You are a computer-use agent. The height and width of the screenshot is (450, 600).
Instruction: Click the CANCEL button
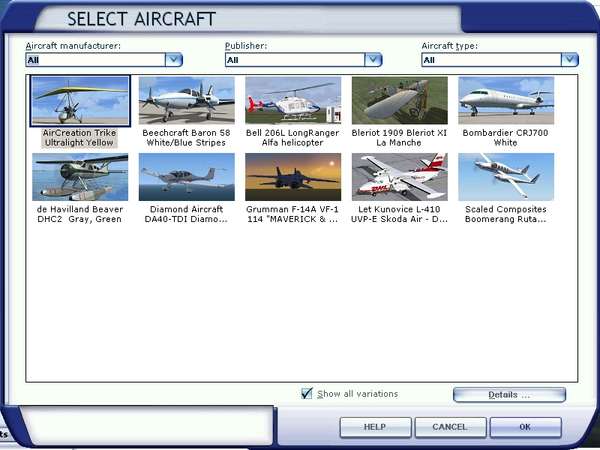click(x=450, y=427)
